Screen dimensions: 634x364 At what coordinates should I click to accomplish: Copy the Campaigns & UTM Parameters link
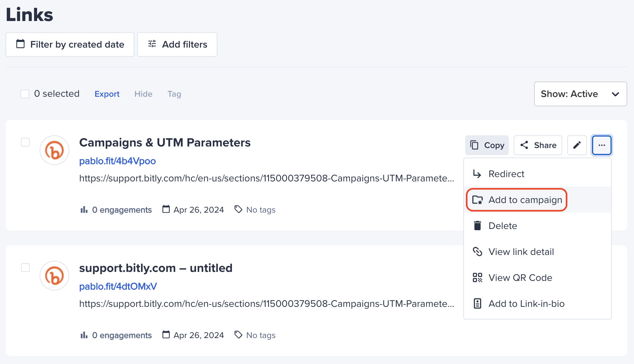[487, 145]
